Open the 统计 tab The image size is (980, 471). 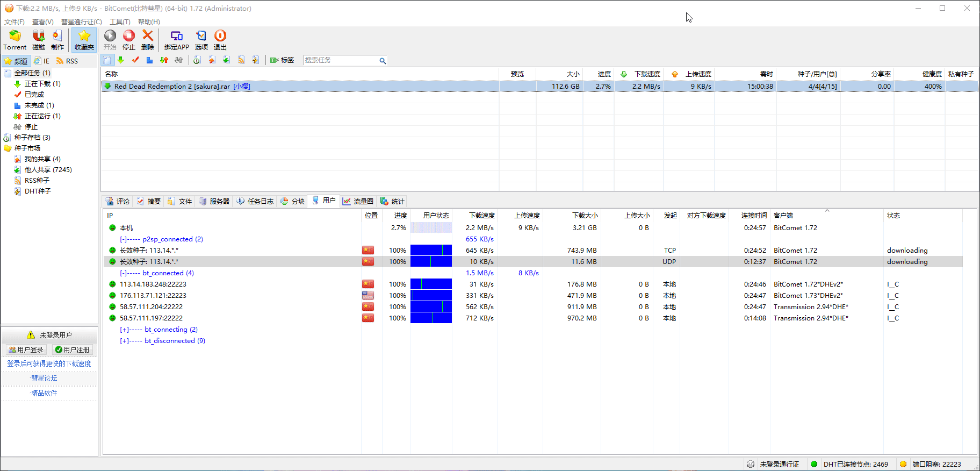[393, 201]
